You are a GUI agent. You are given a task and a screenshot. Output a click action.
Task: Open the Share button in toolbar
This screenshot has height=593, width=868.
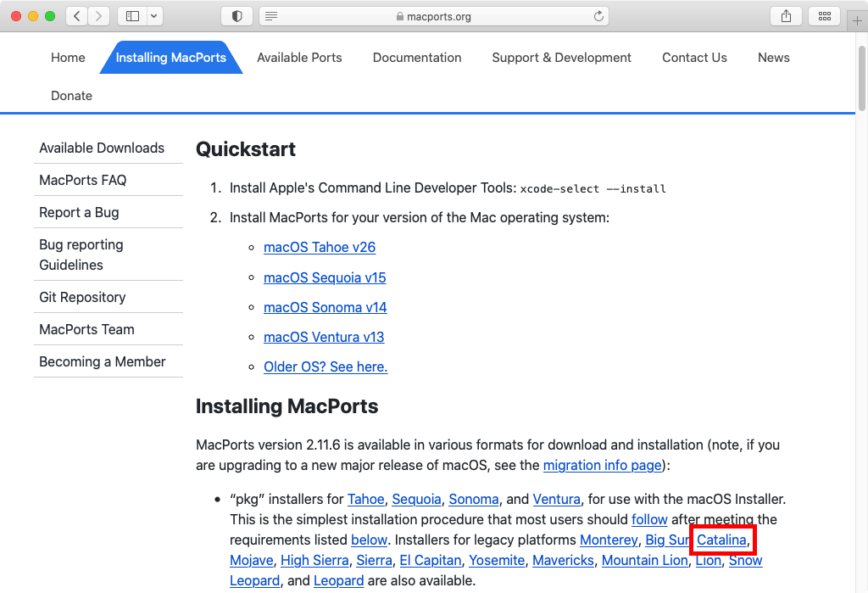pyautogui.click(x=786, y=16)
